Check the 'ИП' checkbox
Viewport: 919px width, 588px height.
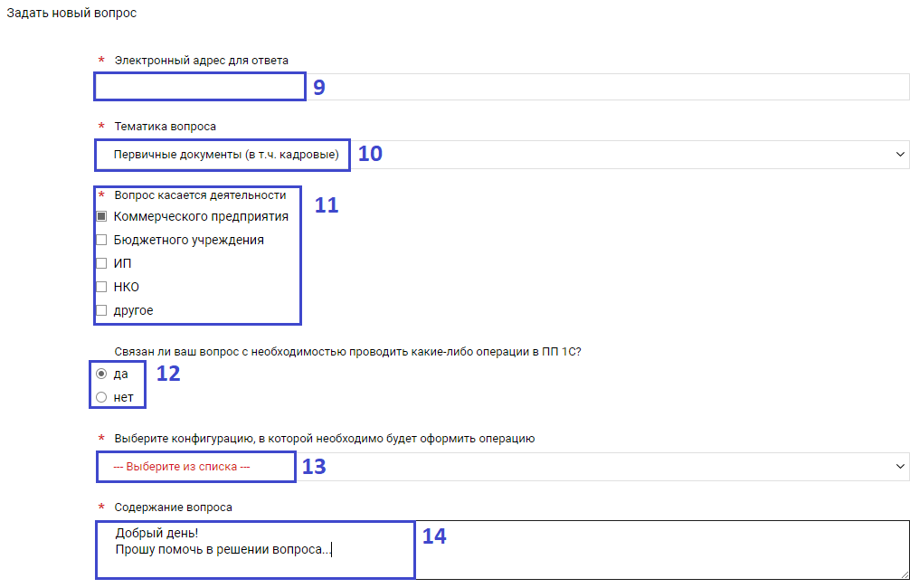101,263
